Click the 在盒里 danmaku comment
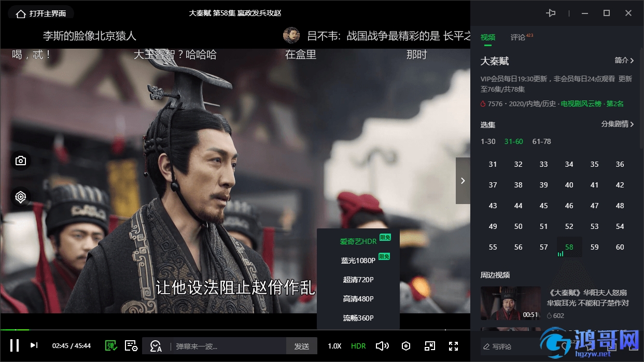644x362 pixels. [x=301, y=54]
